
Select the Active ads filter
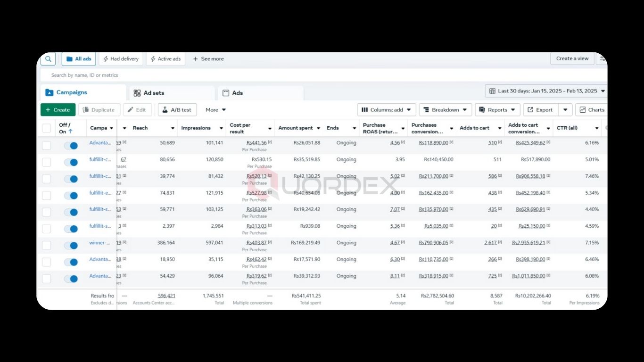[165, 59]
